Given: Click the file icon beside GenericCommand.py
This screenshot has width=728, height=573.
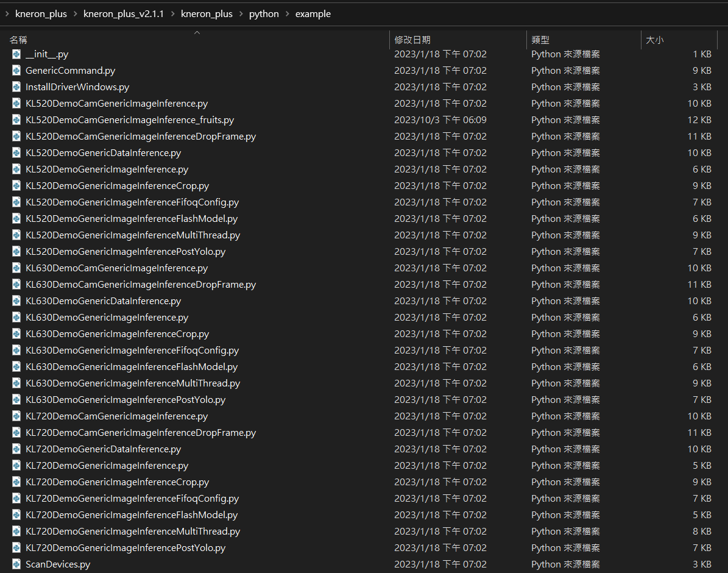Looking at the screenshot, I should coord(16,71).
